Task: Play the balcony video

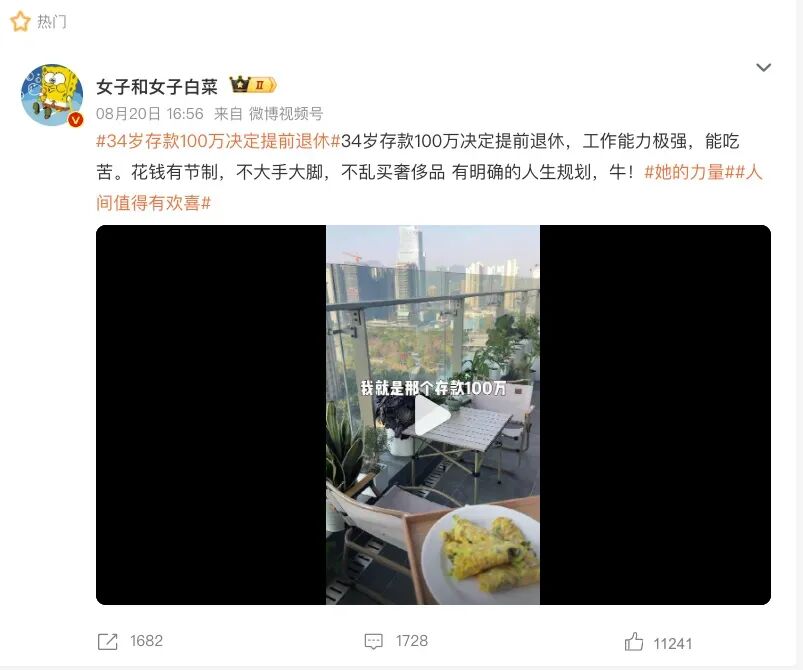Action: coord(432,415)
